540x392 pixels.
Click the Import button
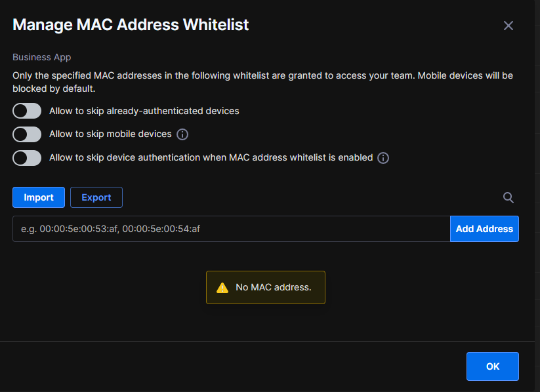pos(39,197)
